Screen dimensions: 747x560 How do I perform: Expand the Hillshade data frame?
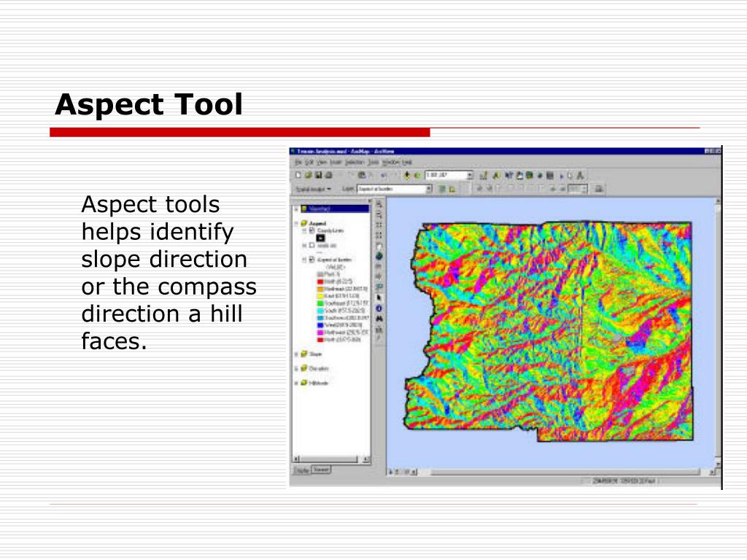point(296,383)
